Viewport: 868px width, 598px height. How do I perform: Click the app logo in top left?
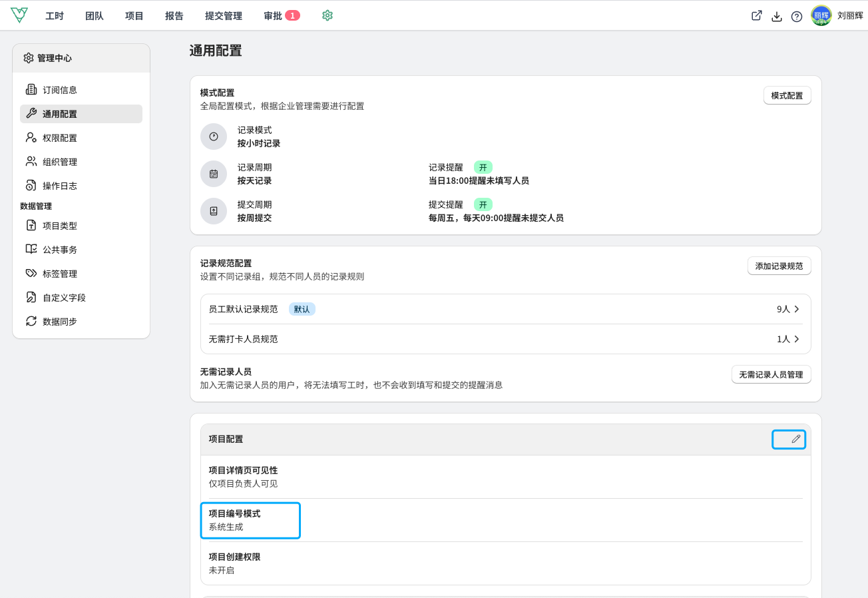(x=19, y=15)
